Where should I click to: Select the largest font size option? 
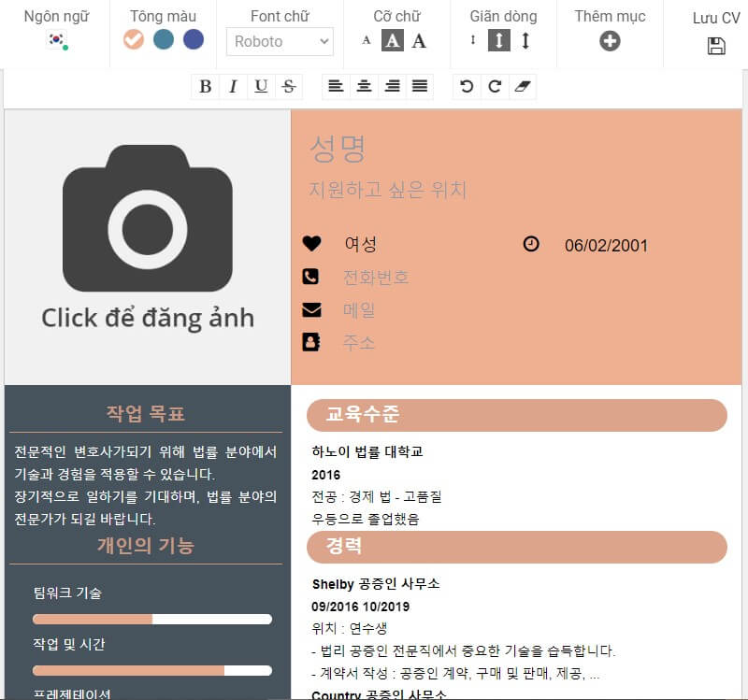419,40
